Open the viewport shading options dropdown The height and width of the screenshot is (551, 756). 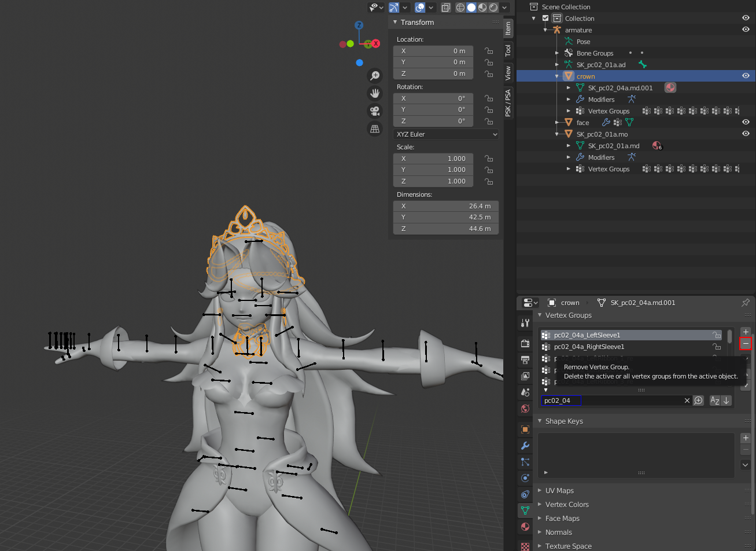505,8
